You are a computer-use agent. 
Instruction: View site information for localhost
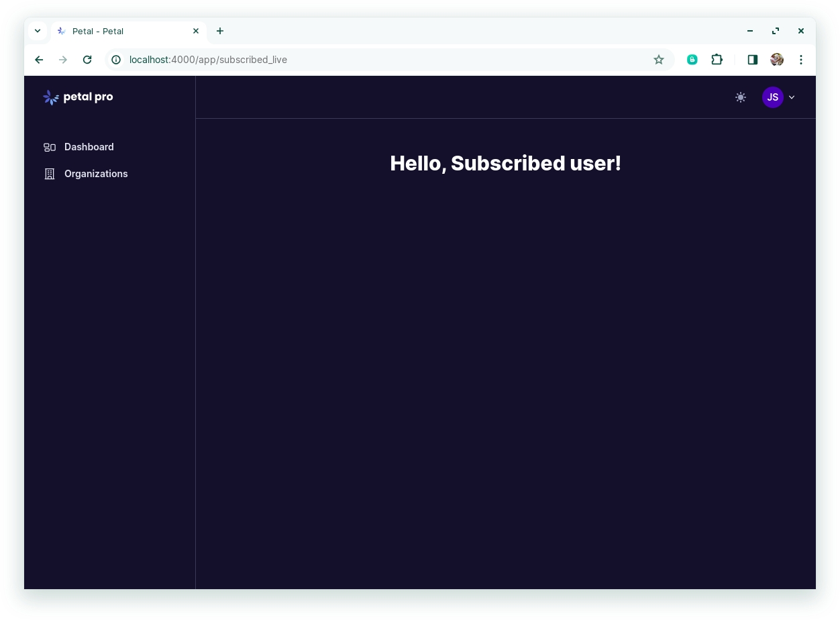(x=116, y=60)
